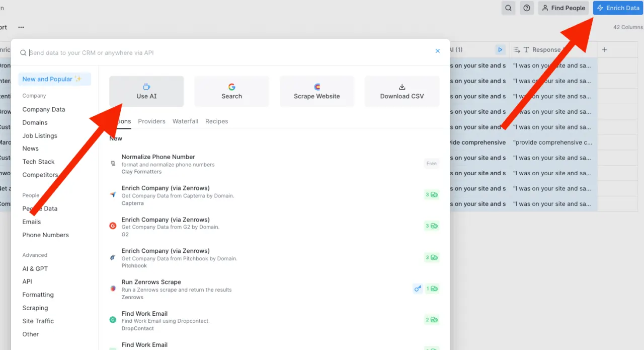
Task: Open the API category
Action: tap(27, 282)
